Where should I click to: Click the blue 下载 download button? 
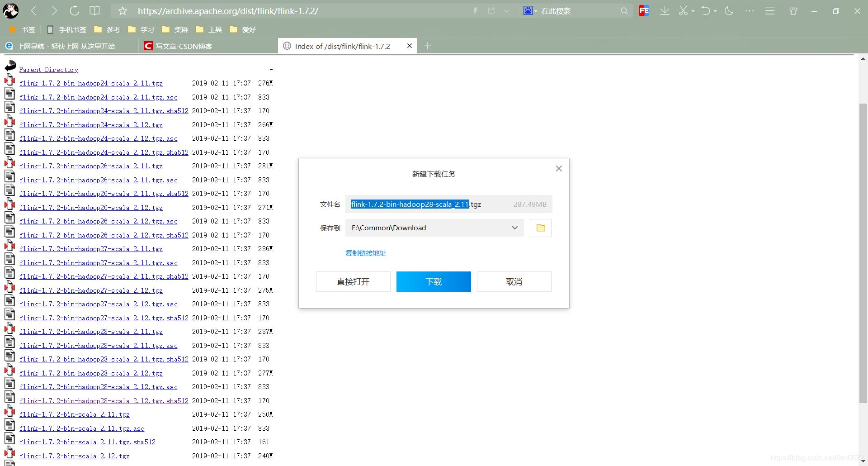434,281
